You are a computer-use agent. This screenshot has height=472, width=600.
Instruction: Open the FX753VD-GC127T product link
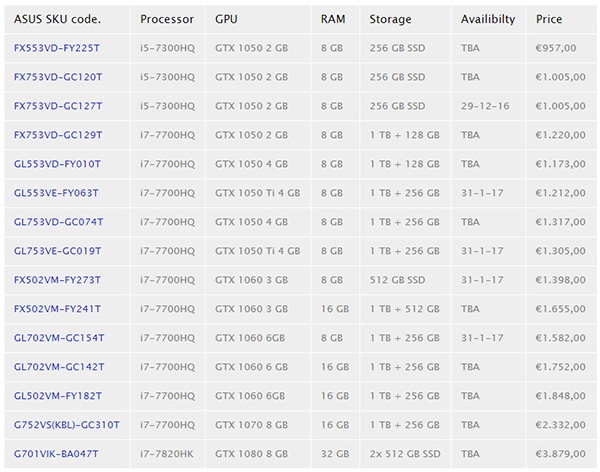coord(58,105)
